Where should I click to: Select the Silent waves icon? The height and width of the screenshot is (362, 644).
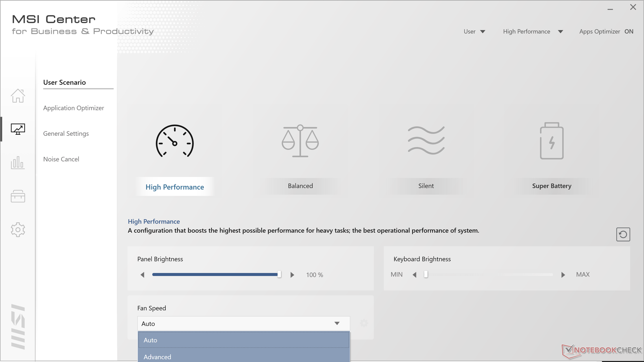[x=426, y=140]
